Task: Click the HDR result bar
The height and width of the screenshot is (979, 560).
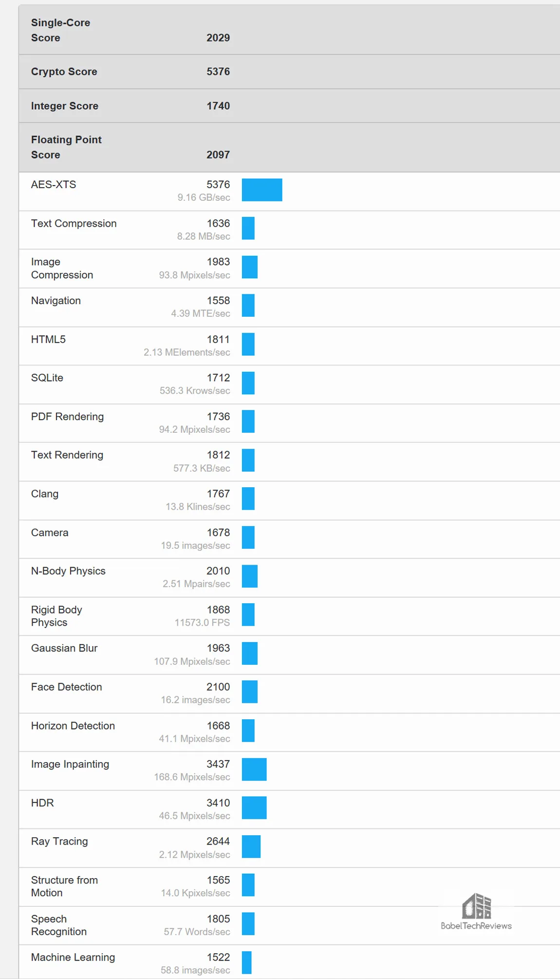Action: (x=254, y=808)
